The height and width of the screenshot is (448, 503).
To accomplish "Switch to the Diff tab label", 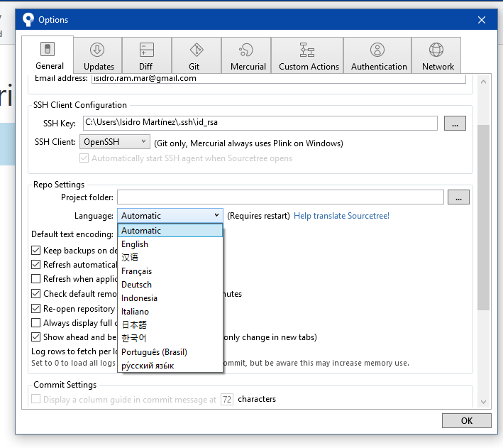I will [145, 67].
